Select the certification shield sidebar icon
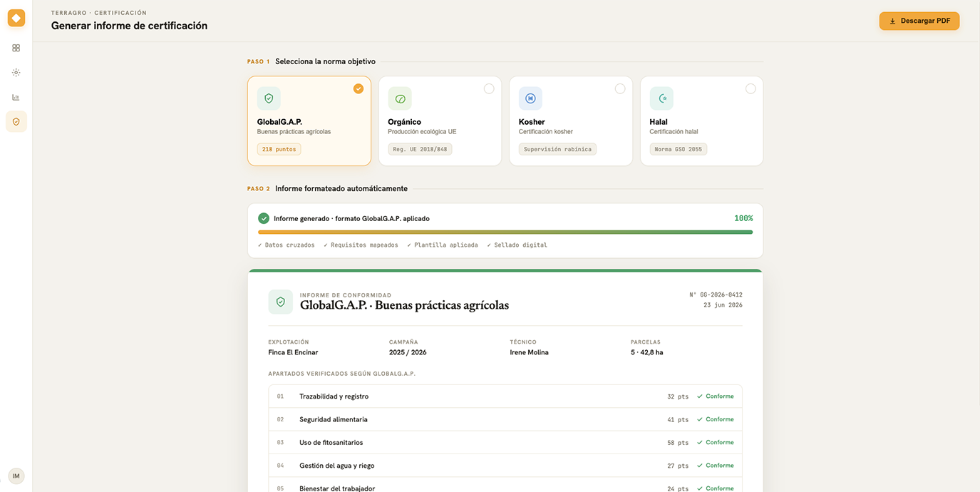 (x=16, y=122)
